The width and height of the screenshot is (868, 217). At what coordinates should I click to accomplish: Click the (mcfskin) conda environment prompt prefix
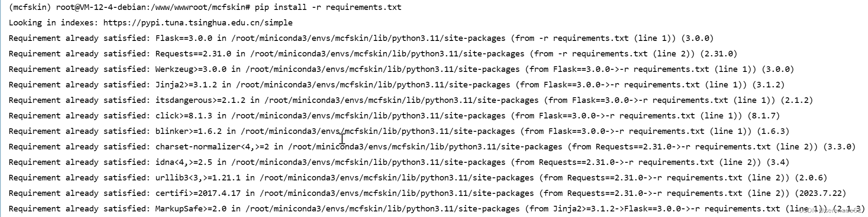[30, 7]
